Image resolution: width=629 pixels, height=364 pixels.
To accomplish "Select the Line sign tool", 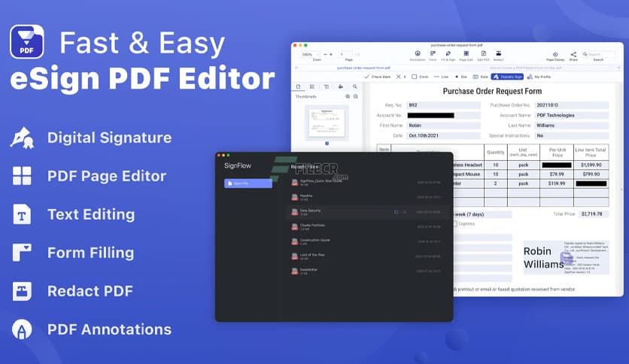I will (x=441, y=77).
